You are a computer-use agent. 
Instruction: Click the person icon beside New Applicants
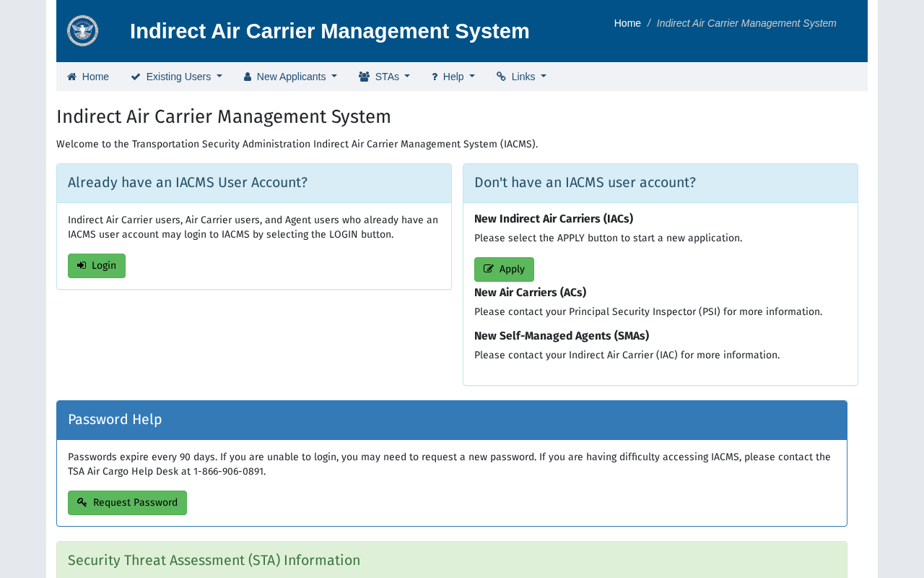pos(248,77)
